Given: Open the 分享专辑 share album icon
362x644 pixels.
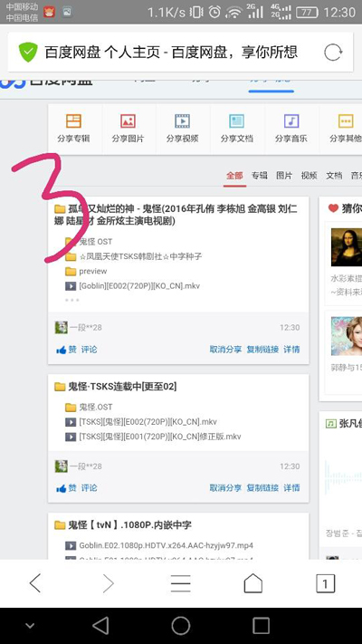Looking at the screenshot, I should click(x=73, y=120).
